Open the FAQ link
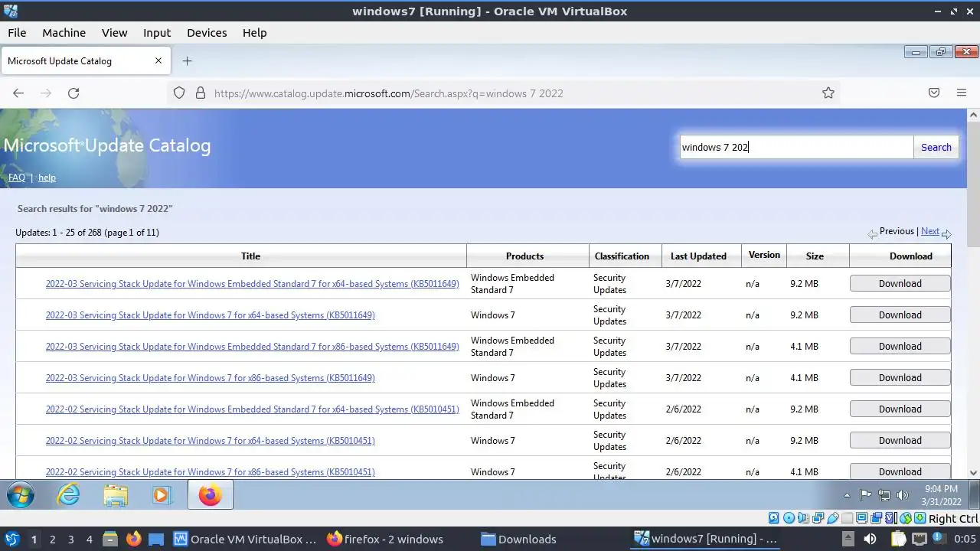Screen dimensions: 980x551 (17, 178)
